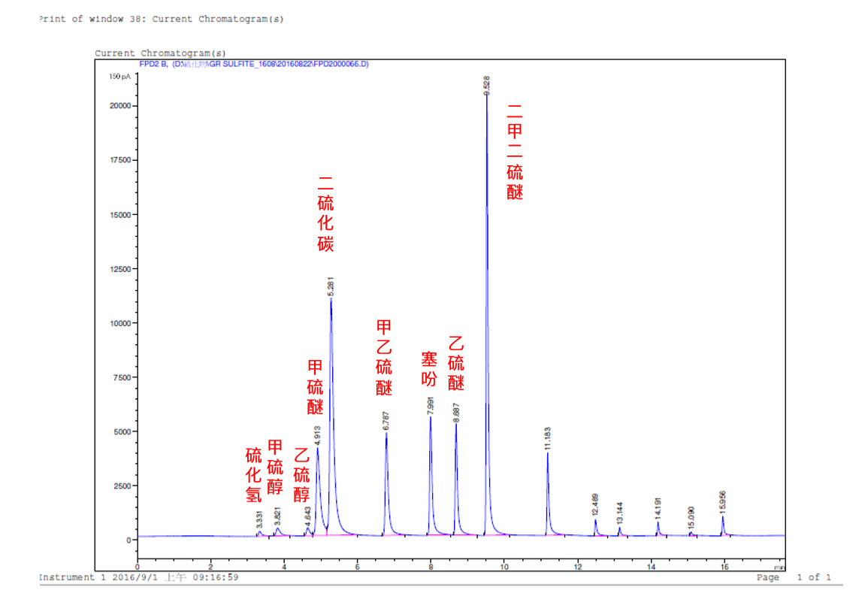Click the 乙硫醇 red label

click(x=301, y=475)
